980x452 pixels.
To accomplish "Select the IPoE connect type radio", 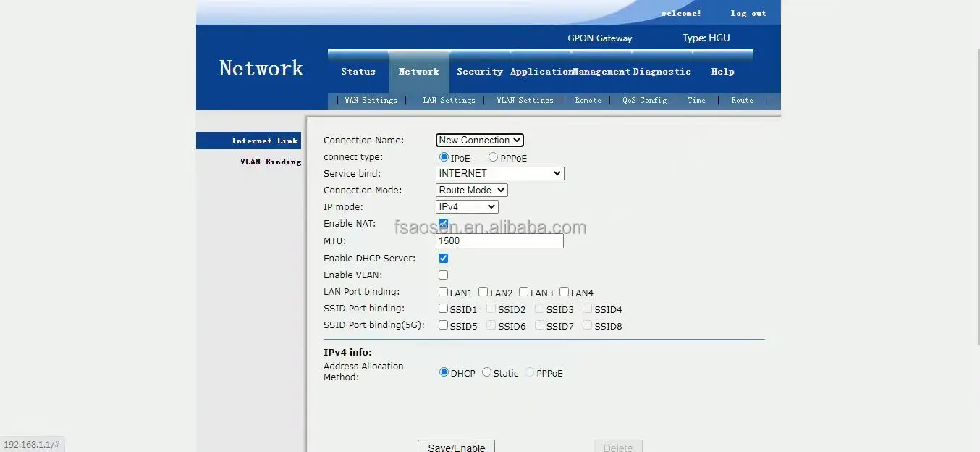I will click(x=444, y=157).
